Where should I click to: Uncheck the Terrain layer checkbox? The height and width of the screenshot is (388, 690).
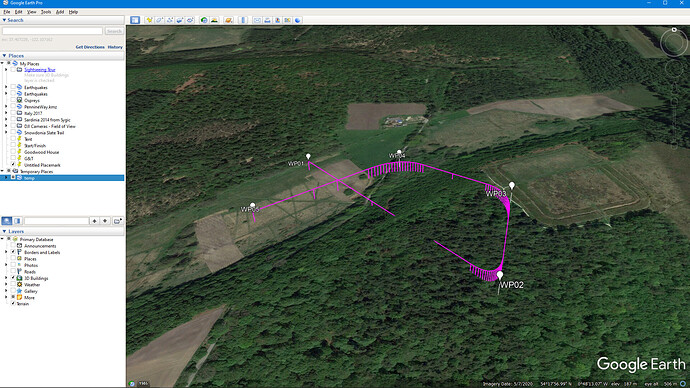pyautogui.click(x=13, y=304)
